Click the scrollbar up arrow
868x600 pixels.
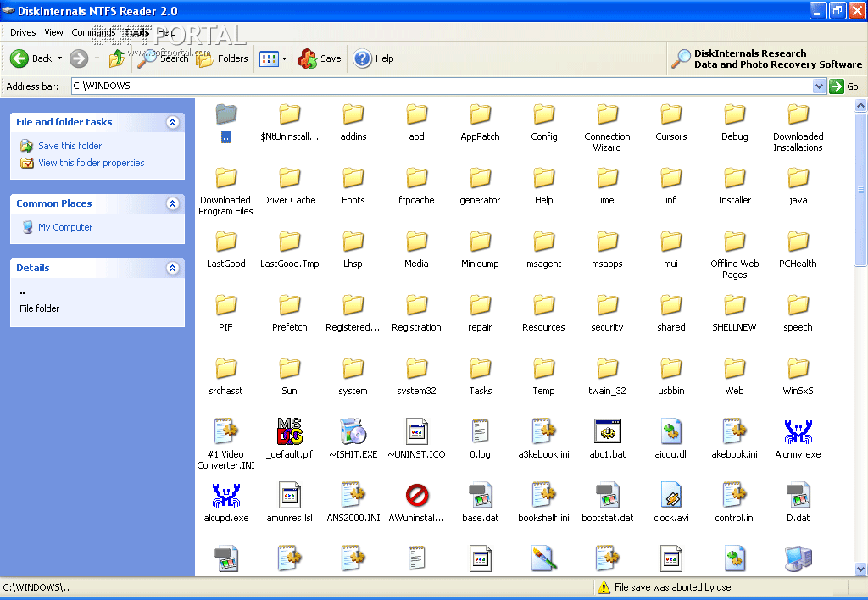[860, 105]
